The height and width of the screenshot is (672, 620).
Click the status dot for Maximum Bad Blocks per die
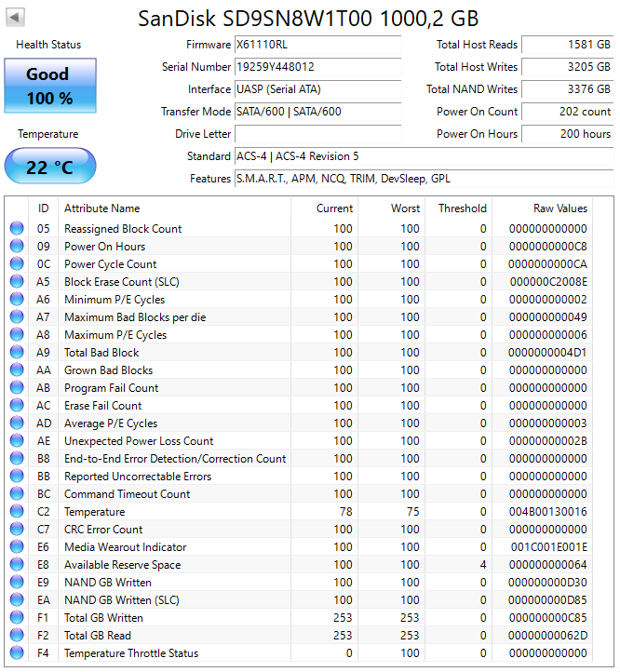click(x=17, y=316)
